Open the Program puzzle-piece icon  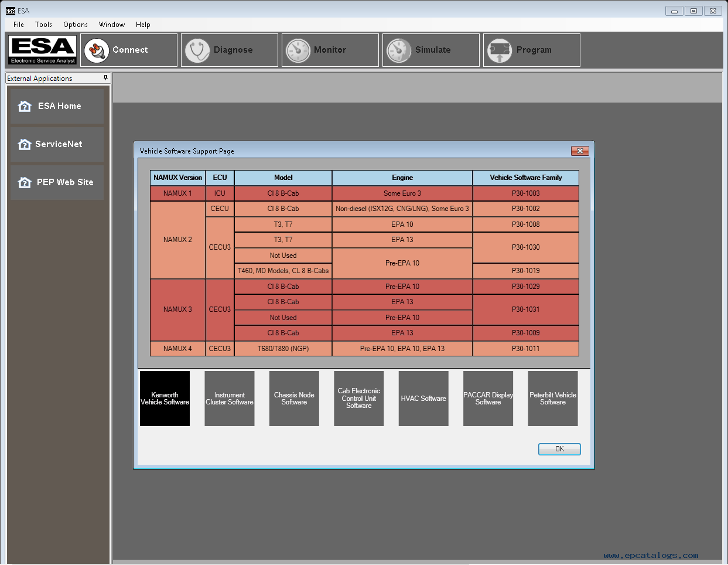(x=500, y=50)
